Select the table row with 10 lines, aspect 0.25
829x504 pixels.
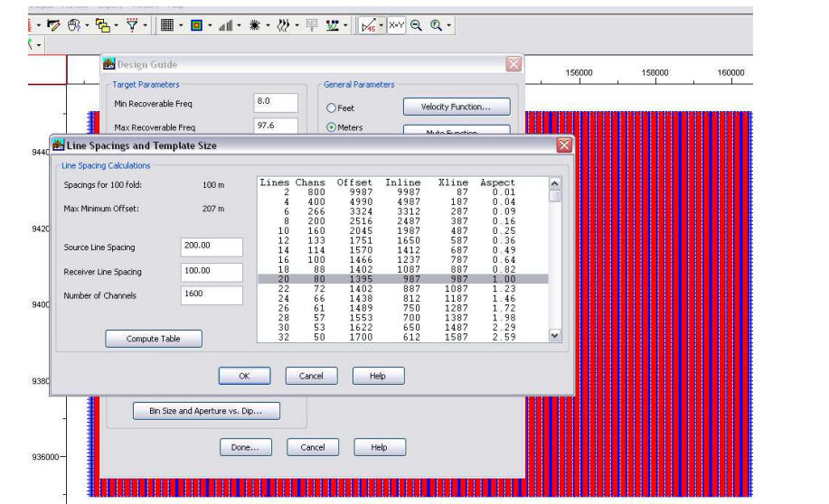click(403, 231)
